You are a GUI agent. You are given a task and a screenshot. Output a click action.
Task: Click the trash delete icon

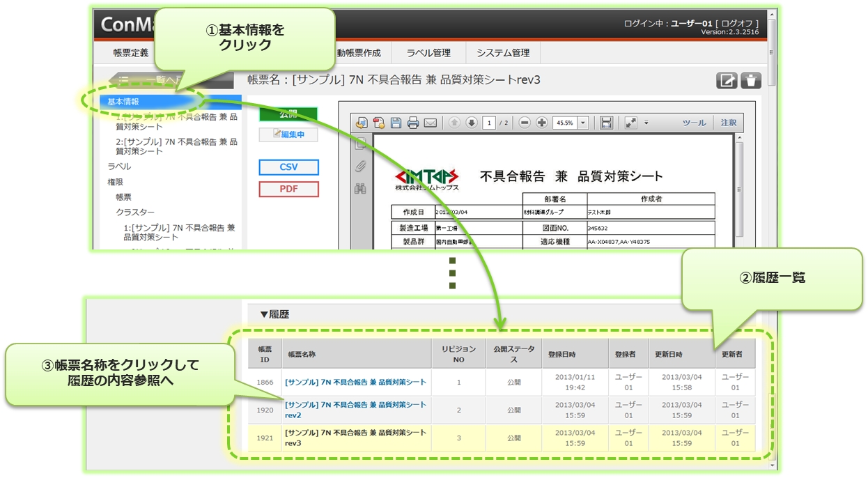[751, 80]
